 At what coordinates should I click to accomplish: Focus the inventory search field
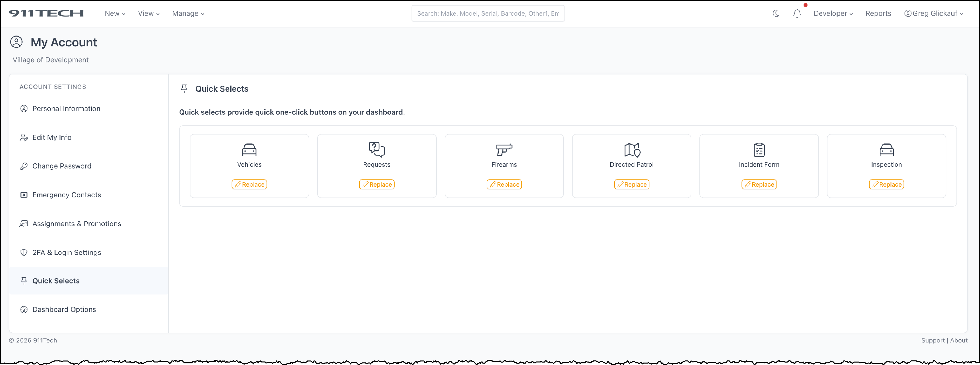pyautogui.click(x=488, y=13)
